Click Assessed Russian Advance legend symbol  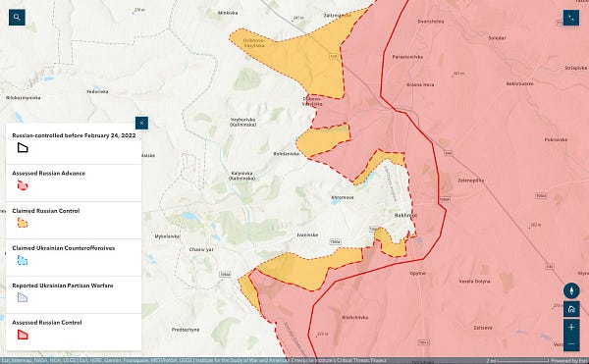(23, 185)
